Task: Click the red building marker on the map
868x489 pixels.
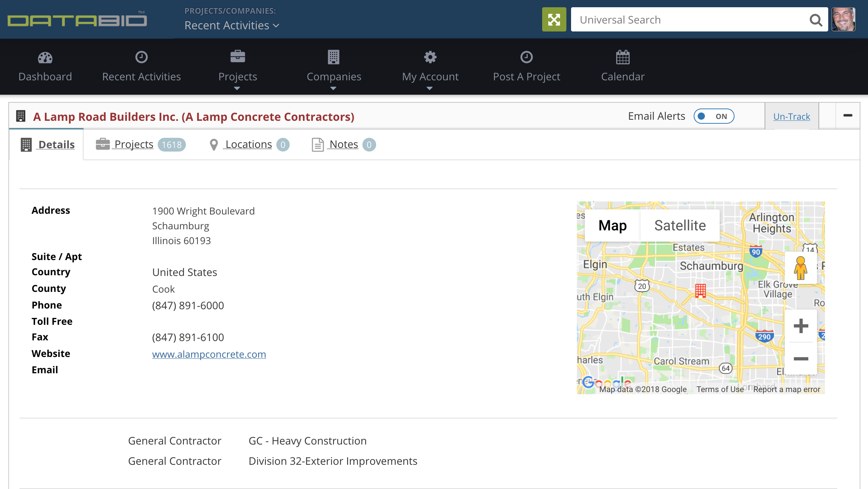Action: coord(701,290)
